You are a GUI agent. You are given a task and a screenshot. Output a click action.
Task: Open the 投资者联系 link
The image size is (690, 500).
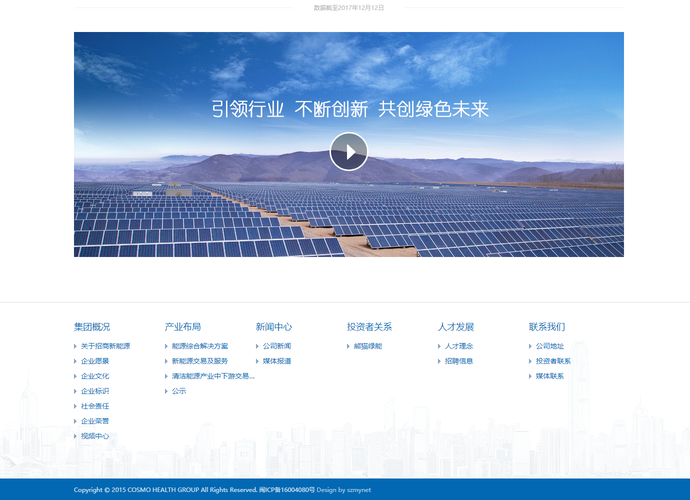point(553,361)
